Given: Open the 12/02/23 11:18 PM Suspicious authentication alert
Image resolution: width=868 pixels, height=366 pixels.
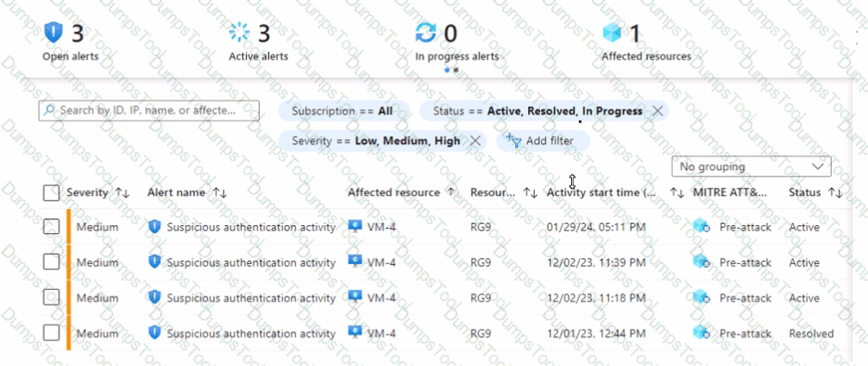Looking at the screenshot, I should pos(251,298).
